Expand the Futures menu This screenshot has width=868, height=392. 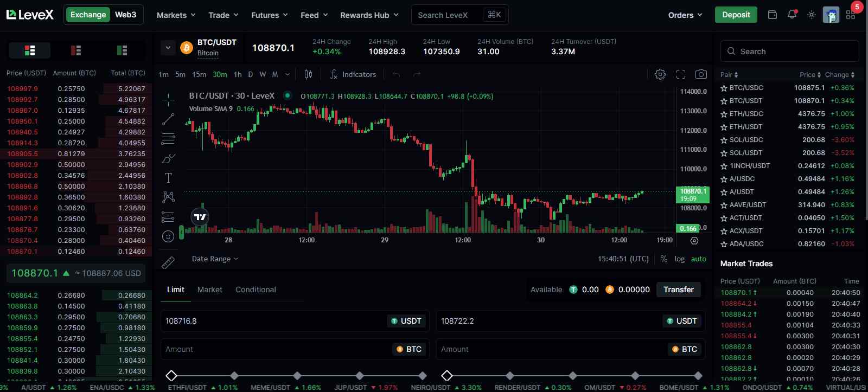(x=269, y=15)
